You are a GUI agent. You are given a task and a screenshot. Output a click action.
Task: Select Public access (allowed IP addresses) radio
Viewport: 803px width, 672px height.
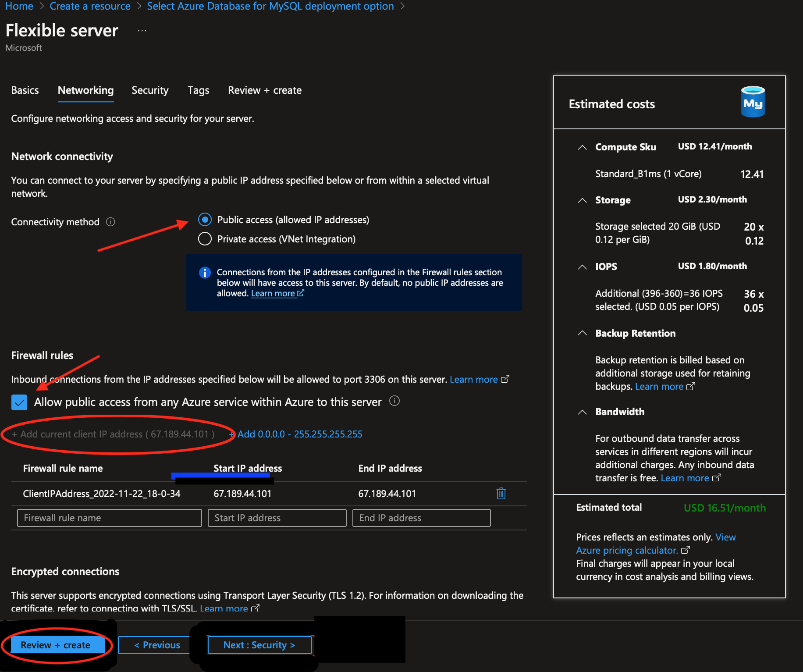[205, 219]
